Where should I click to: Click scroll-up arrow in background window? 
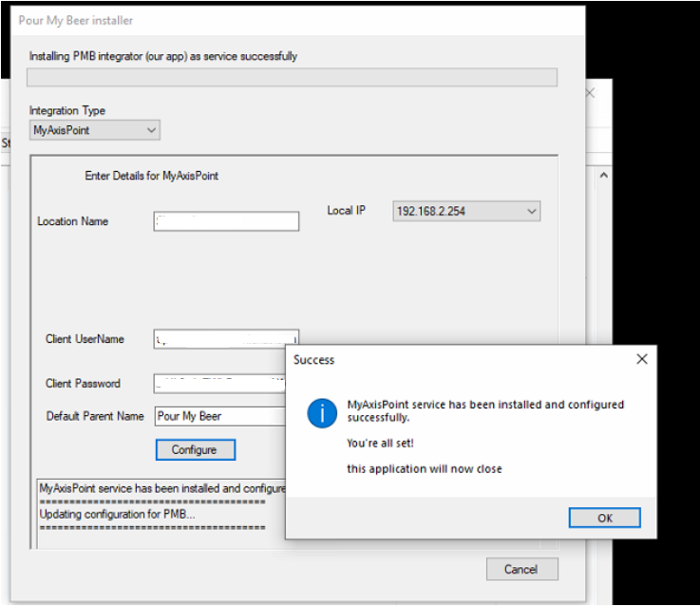coord(603,176)
